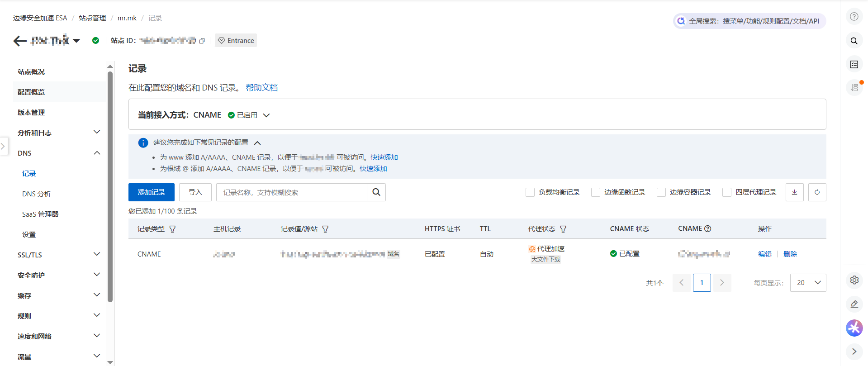Open the site name switcher dropdown
The height and width of the screenshot is (366, 868).
click(x=76, y=41)
